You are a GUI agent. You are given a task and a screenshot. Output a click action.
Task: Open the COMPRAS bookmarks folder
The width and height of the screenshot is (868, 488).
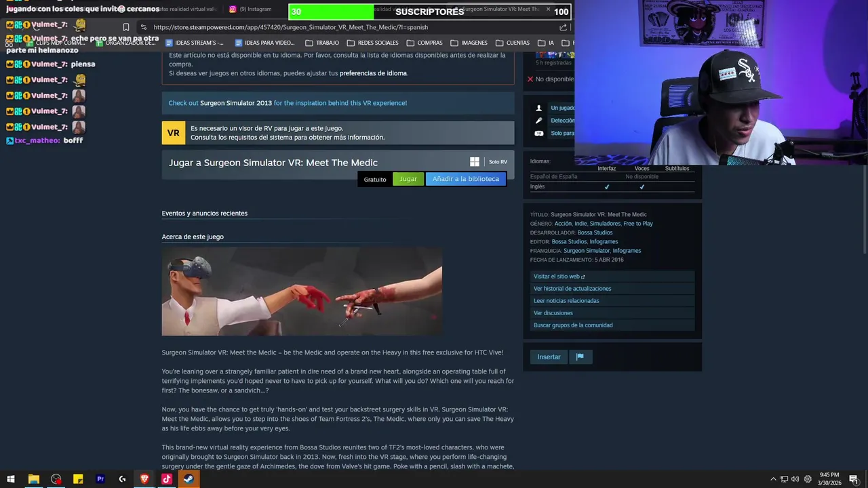click(424, 43)
